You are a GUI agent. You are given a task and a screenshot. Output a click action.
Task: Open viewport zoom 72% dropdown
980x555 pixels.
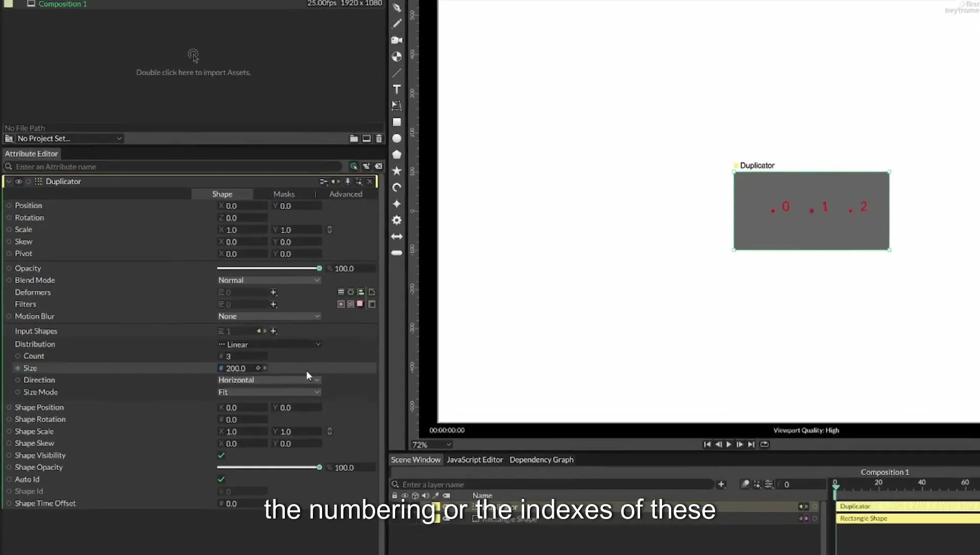[x=431, y=445]
